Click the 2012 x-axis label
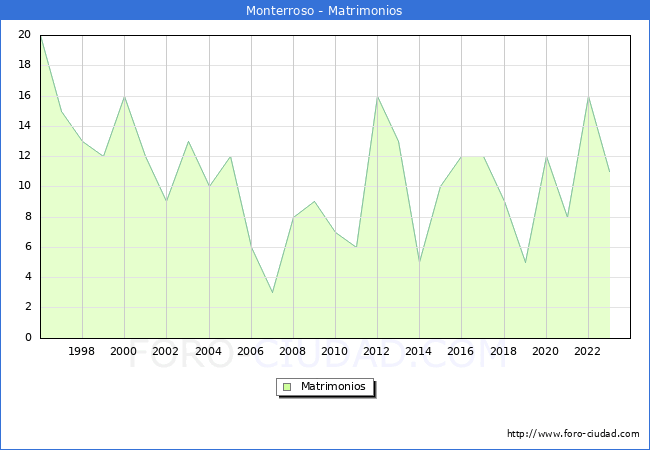650x450 pixels. click(x=376, y=351)
